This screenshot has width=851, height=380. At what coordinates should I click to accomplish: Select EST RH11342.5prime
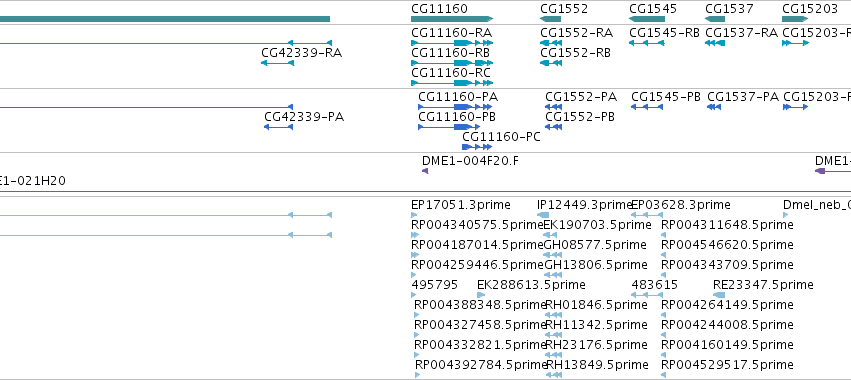coord(596,325)
